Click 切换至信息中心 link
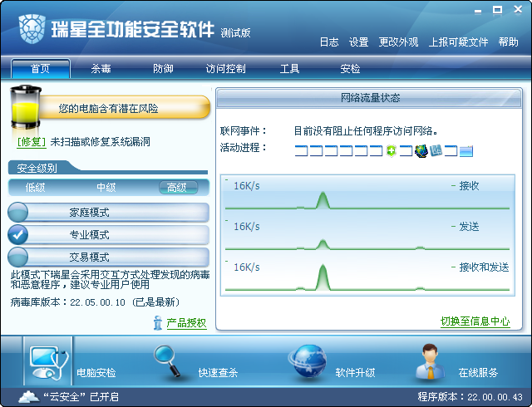This screenshot has height=407, width=532. pos(475,321)
